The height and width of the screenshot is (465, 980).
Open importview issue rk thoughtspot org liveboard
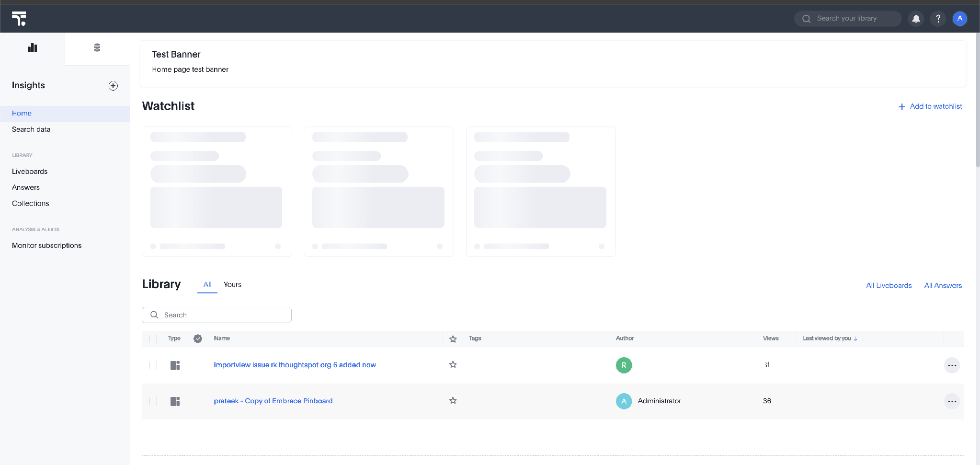[295, 365]
